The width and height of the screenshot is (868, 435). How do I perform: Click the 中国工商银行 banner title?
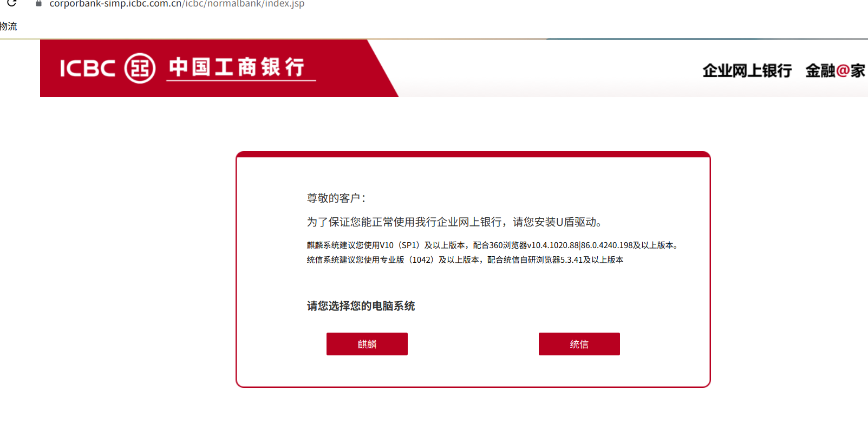click(x=237, y=67)
